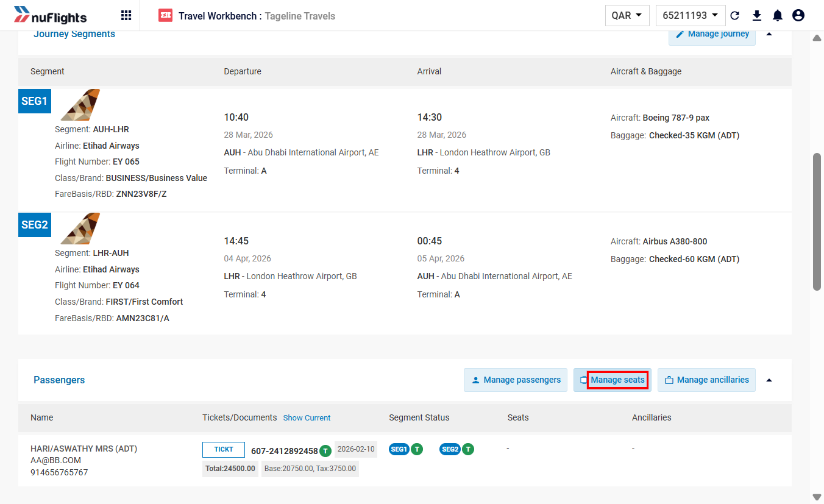This screenshot has width=824, height=504.
Task: Click flight number EY 065
Action: 126,161
